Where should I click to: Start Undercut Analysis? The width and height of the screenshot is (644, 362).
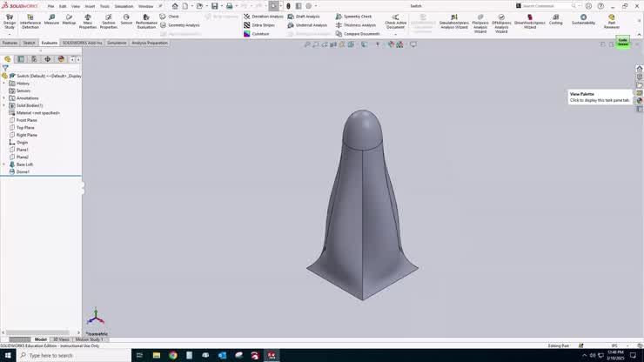[x=307, y=25]
